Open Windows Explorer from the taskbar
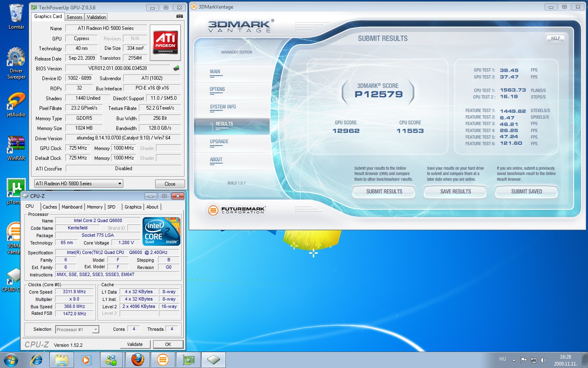The width and height of the screenshot is (588, 368). [x=62, y=360]
